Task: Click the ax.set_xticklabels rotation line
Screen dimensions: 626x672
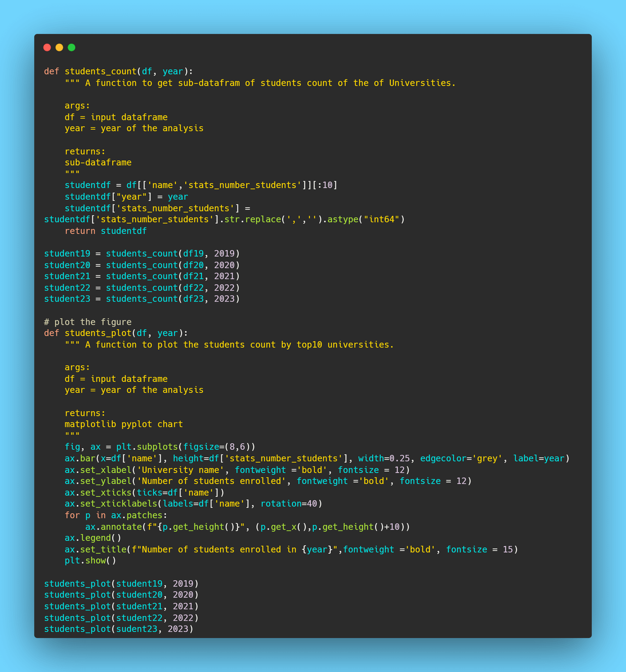Action: [x=193, y=504]
